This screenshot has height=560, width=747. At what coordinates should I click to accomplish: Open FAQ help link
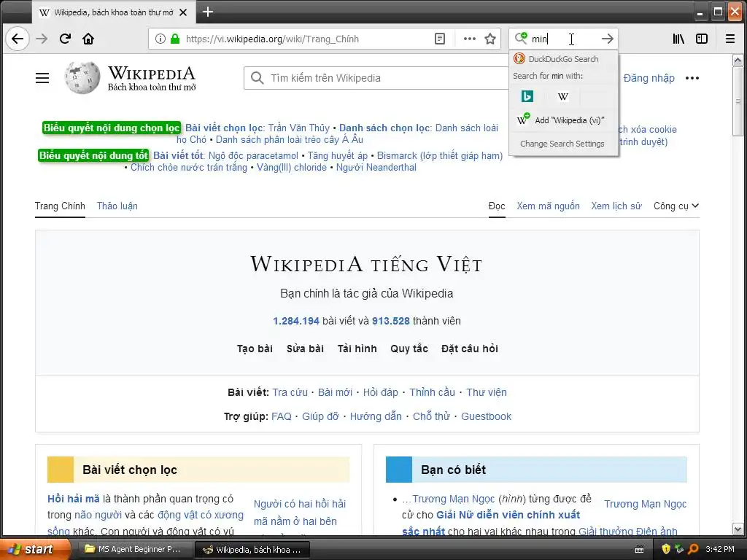pos(281,416)
